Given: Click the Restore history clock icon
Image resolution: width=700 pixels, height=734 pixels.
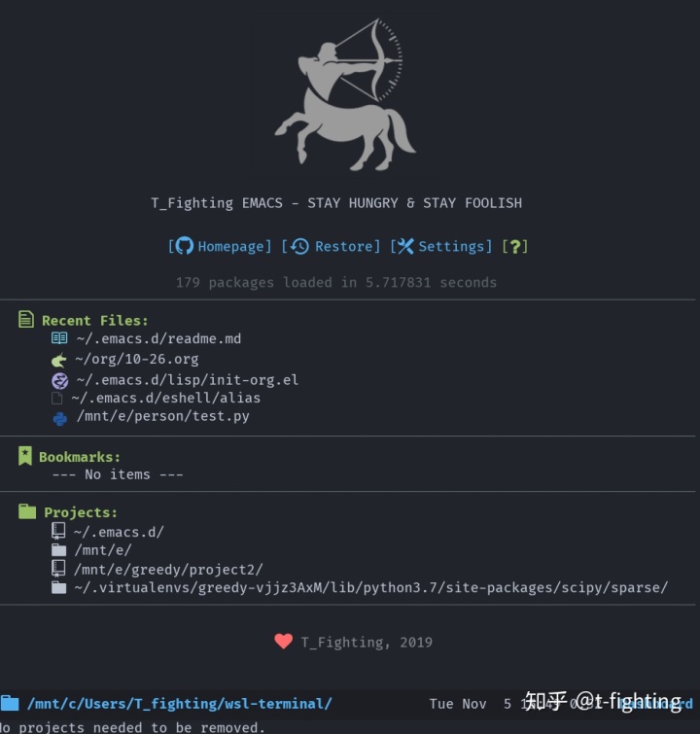Looking at the screenshot, I should (299, 246).
